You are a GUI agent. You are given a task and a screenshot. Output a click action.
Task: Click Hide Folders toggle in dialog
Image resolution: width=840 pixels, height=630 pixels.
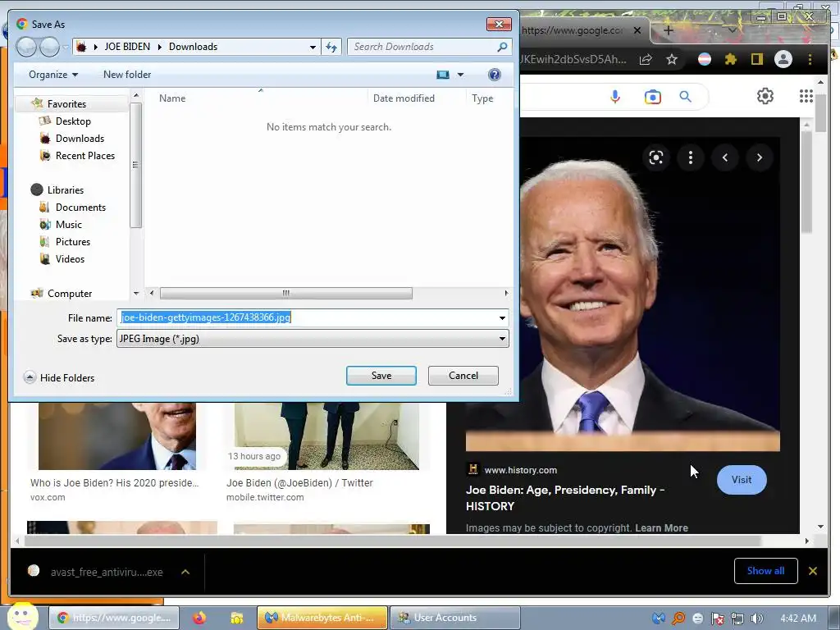[x=59, y=377]
